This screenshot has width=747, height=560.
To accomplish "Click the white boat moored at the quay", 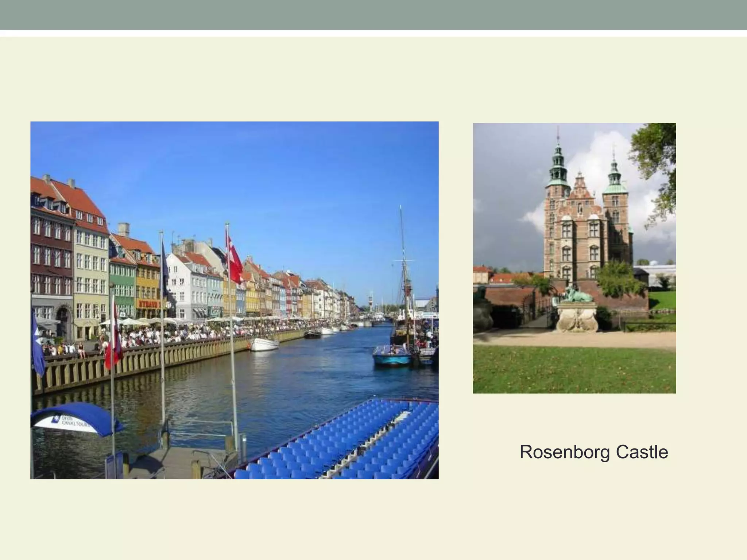I will point(264,344).
